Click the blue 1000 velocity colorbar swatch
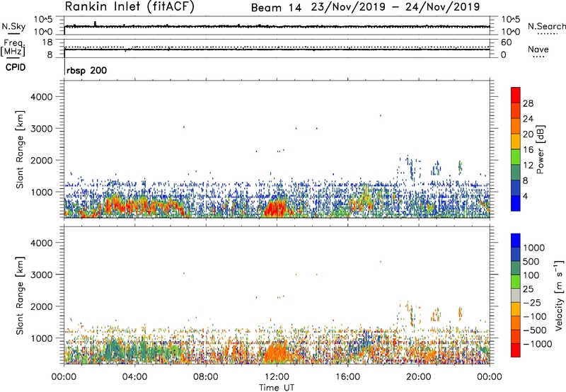The image size is (566, 392). [516, 241]
